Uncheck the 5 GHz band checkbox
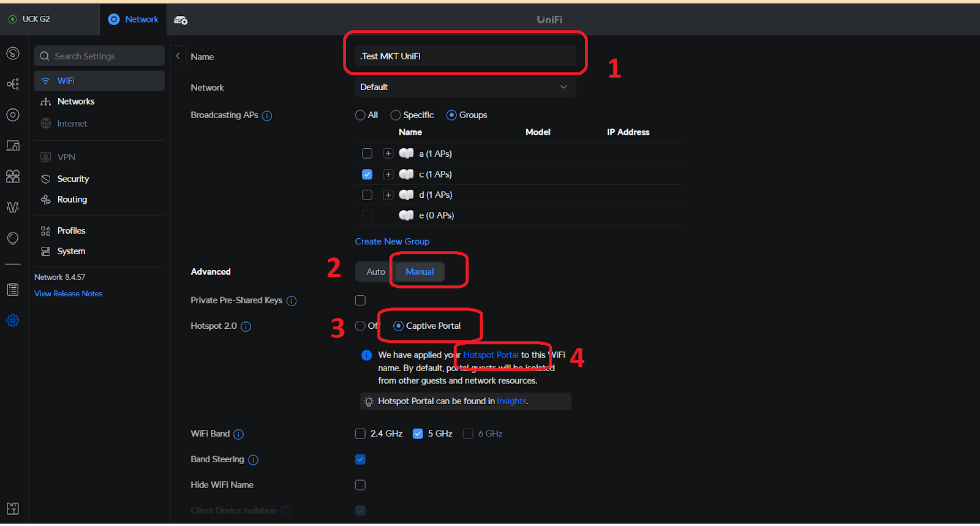The width and height of the screenshot is (980, 526). [418, 434]
